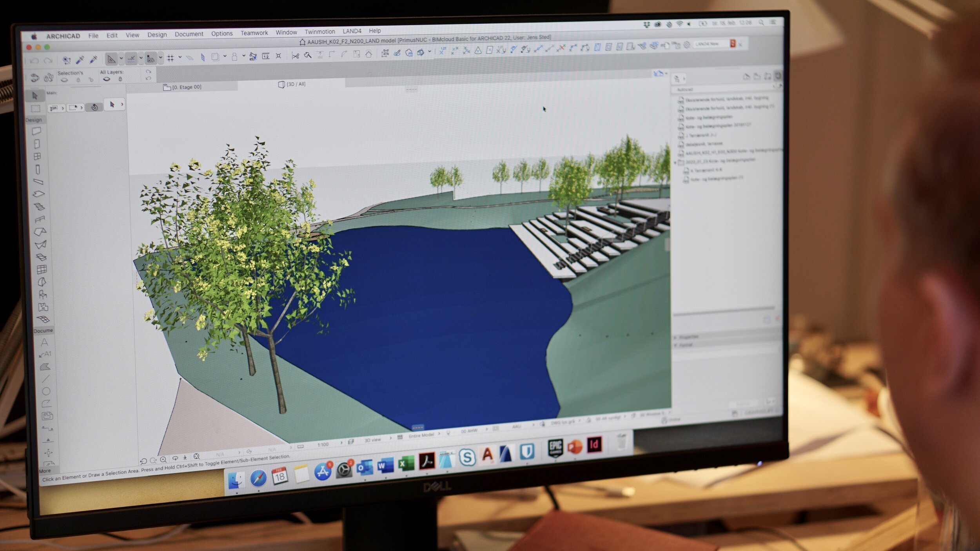Select the Curtain Wall tool in the toolbox
Image resolution: width=980 pixels, height=551 pixels.
[x=42, y=269]
